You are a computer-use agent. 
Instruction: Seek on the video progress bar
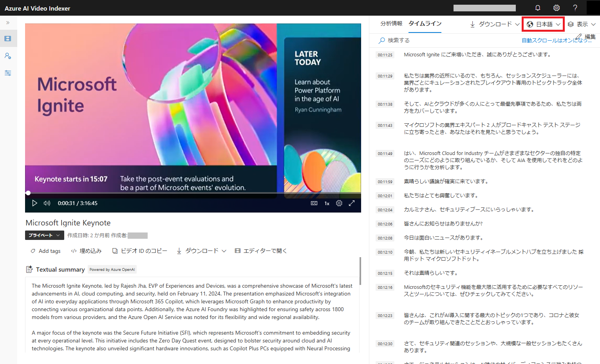tap(193, 193)
